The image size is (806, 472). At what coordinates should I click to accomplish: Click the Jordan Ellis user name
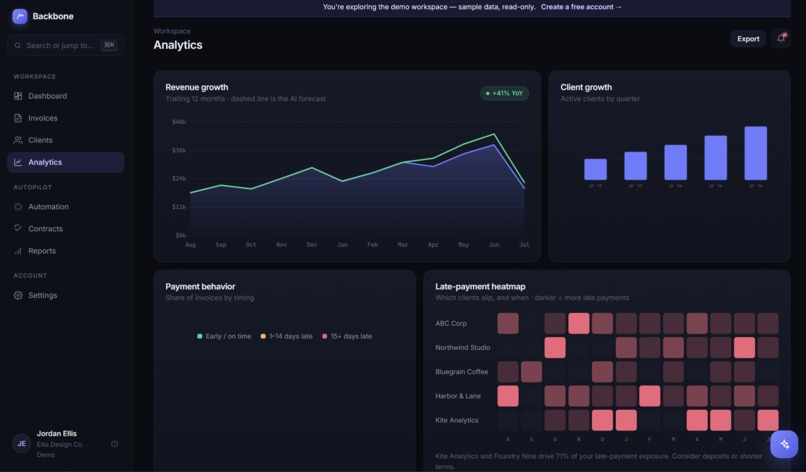(x=57, y=433)
